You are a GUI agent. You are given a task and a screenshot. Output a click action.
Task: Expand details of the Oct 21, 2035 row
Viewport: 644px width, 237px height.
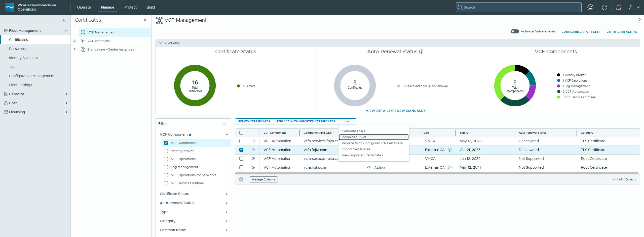[x=253, y=150]
